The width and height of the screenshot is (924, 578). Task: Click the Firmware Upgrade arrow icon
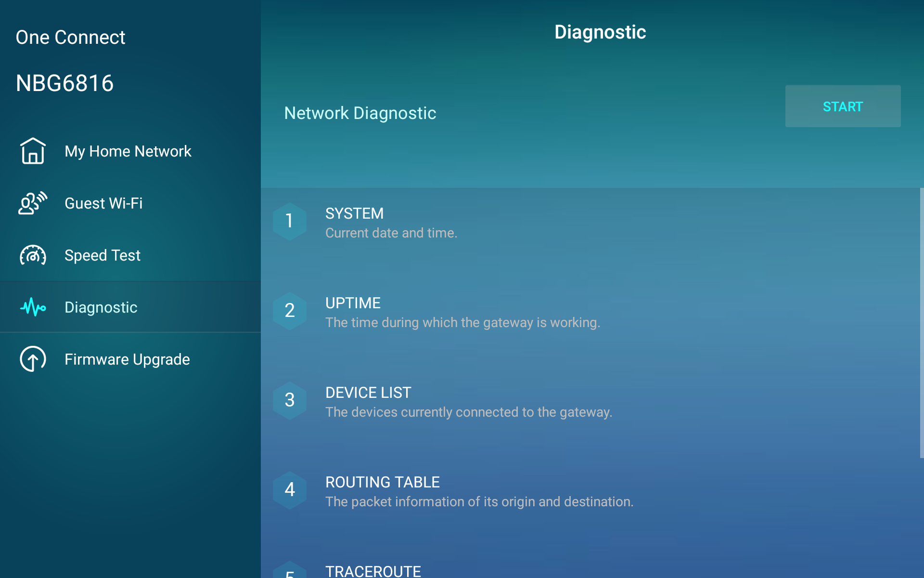coord(33,359)
